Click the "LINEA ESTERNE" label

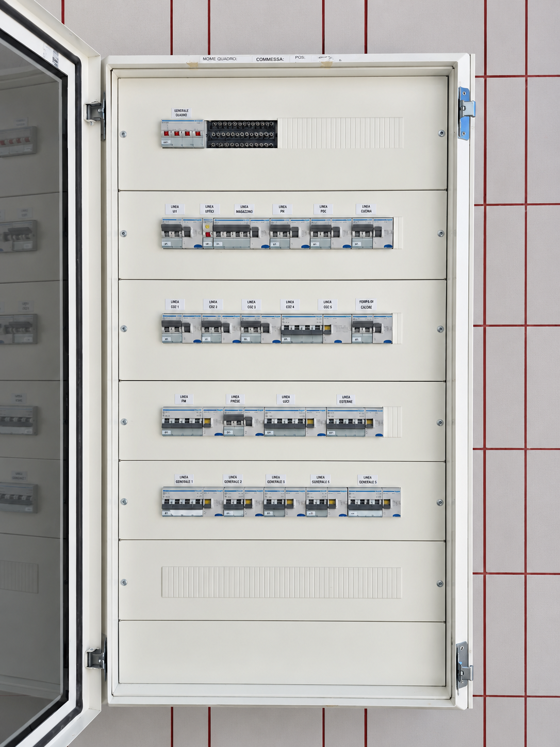click(346, 399)
